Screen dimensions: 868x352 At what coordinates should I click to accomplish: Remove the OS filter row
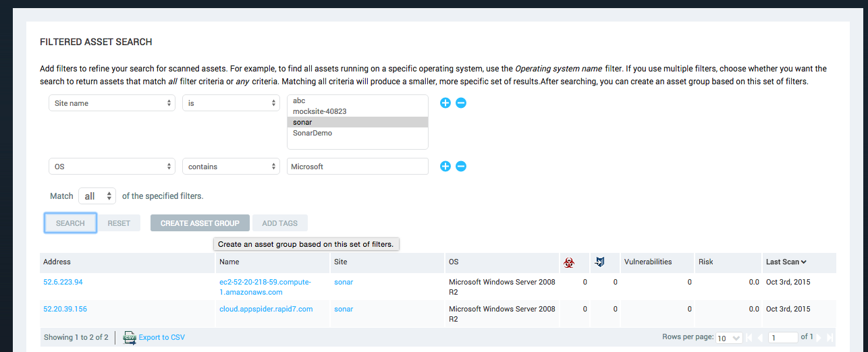461,167
